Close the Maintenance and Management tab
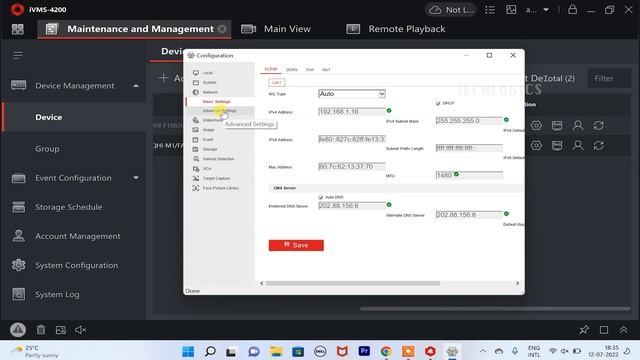Image resolution: width=640 pixels, height=360 pixels. click(x=222, y=29)
